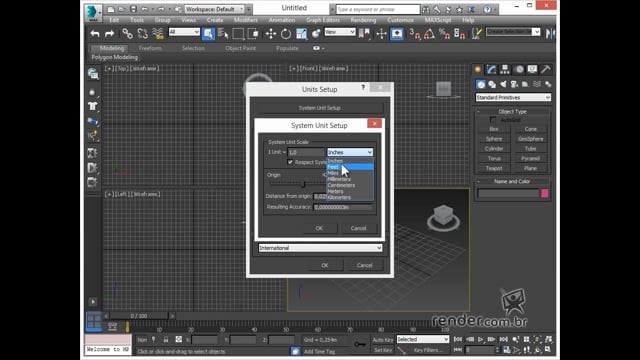Open the key mode Selected dropdown
The height and width of the screenshot is (360, 640).
point(422,339)
